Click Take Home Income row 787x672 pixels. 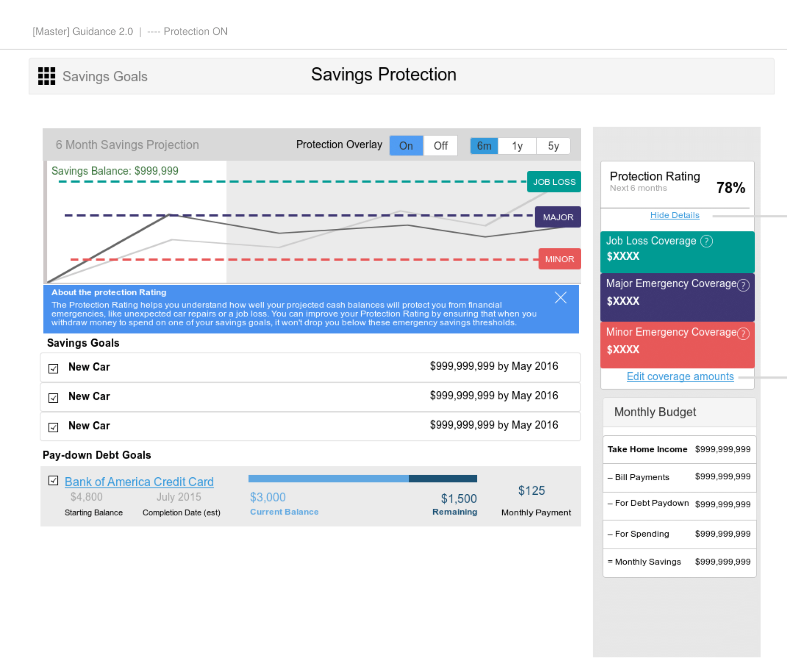679,449
